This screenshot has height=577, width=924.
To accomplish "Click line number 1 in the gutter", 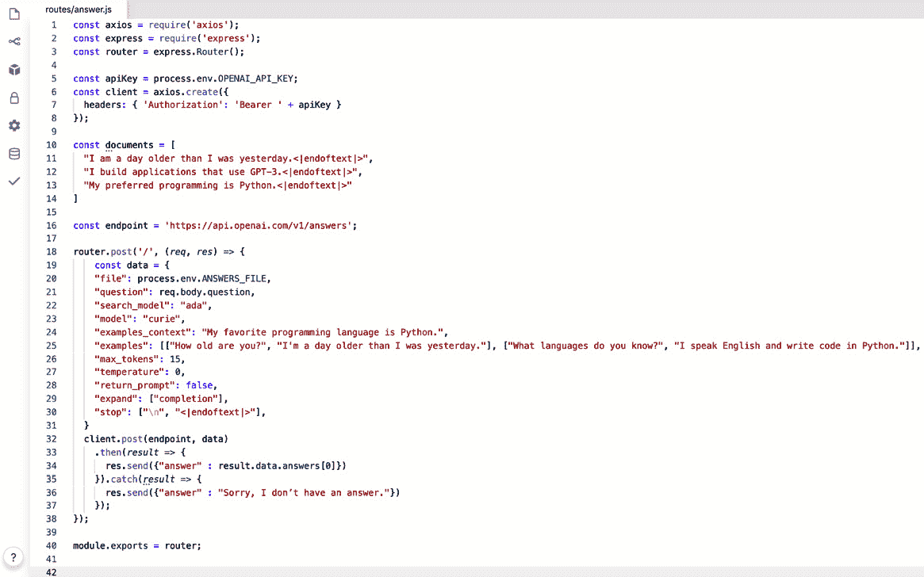I will [x=52, y=25].
